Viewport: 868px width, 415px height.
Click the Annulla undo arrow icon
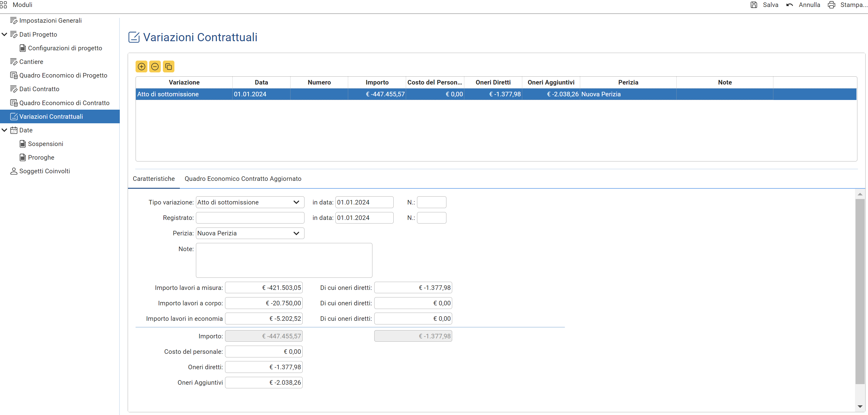pyautogui.click(x=789, y=5)
